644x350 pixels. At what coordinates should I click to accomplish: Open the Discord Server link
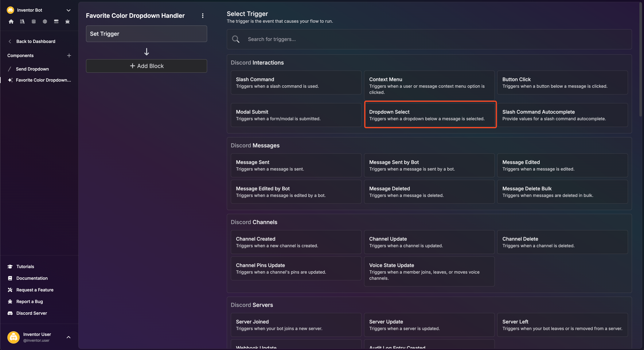27,313
